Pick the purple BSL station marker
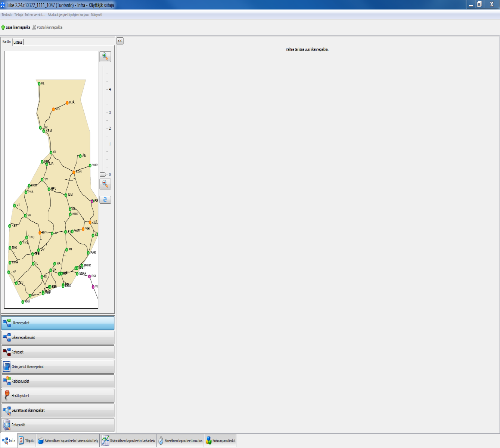500x448 pixels. click(90, 276)
